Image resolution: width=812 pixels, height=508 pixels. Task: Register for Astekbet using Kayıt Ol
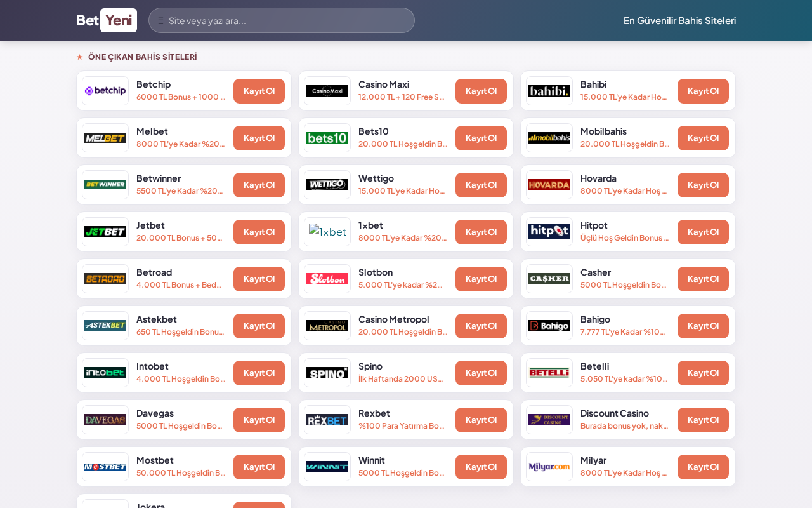tap(259, 326)
